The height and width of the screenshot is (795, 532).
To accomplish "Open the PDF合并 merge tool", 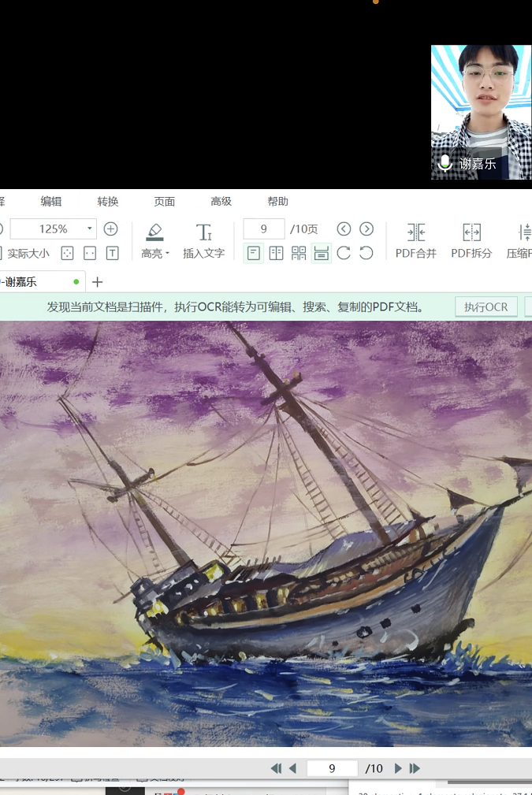I will (x=415, y=240).
